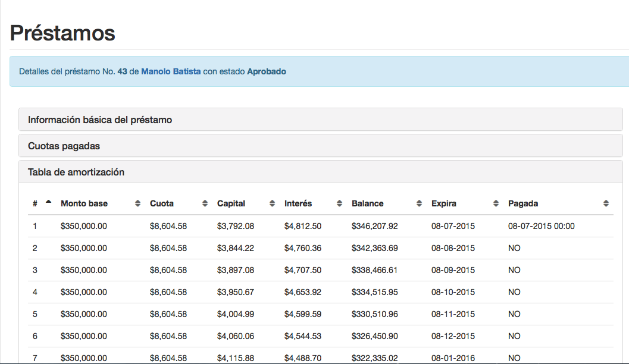Collapse the Tabla de amortización panel
This screenshot has height=364, width=629.
pos(76,172)
